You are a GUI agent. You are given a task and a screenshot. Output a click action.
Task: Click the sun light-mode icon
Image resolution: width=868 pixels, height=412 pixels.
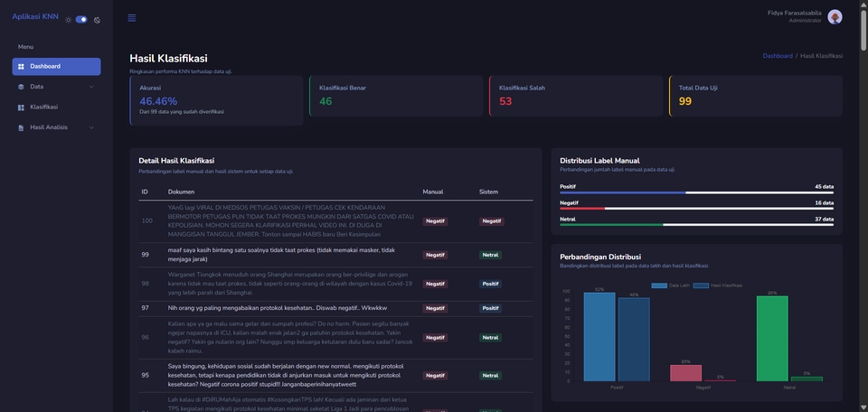(x=68, y=20)
